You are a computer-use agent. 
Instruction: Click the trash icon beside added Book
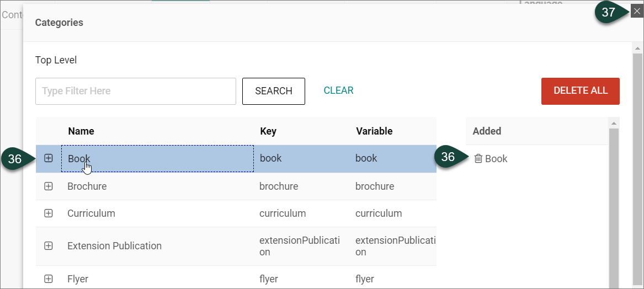(478, 159)
